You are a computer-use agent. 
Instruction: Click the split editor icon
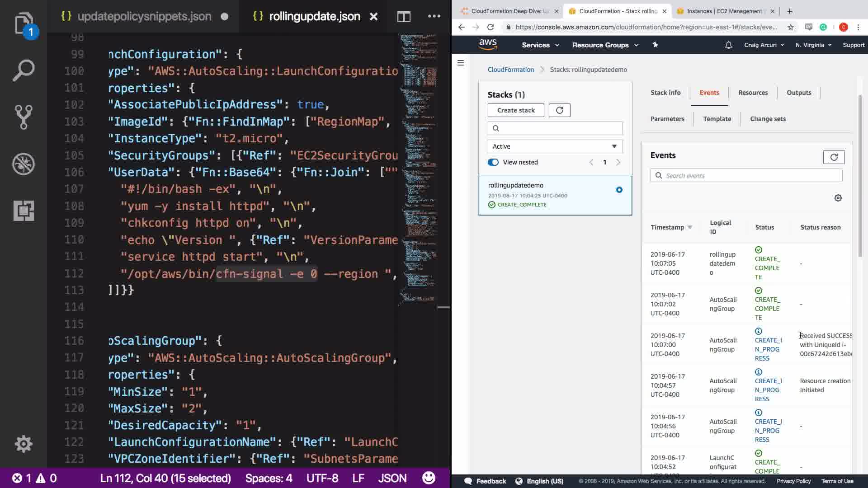coord(404,17)
